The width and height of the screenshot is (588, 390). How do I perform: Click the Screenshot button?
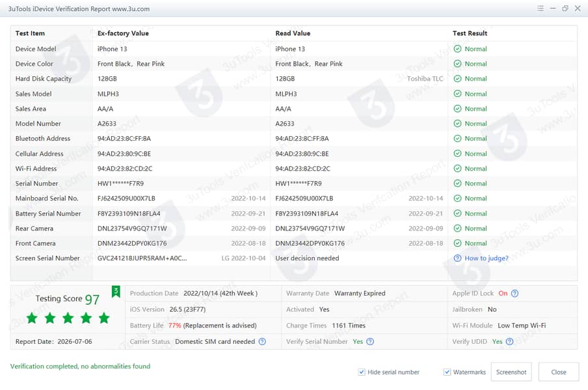pyautogui.click(x=511, y=372)
